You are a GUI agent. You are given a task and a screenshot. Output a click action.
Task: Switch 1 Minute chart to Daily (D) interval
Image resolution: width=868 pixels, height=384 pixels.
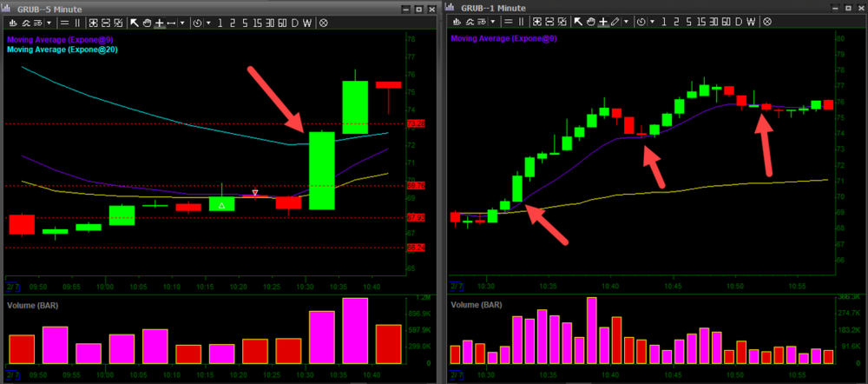coord(738,22)
